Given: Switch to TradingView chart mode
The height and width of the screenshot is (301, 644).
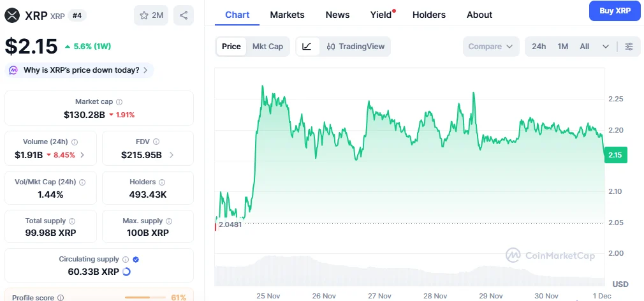Looking at the screenshot, I should coord(356,47).
